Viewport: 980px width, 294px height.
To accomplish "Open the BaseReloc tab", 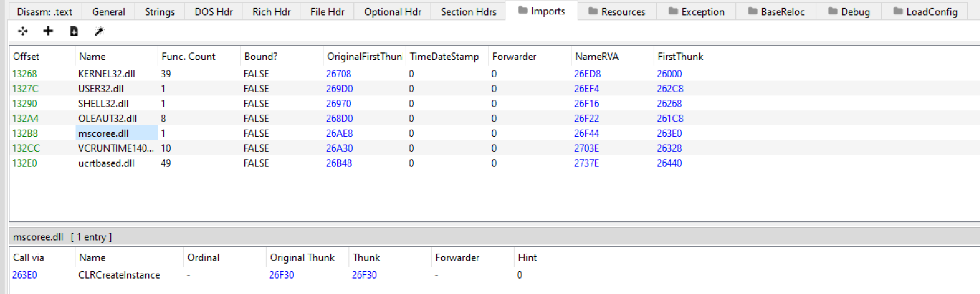I will click(x=776, y=12).
